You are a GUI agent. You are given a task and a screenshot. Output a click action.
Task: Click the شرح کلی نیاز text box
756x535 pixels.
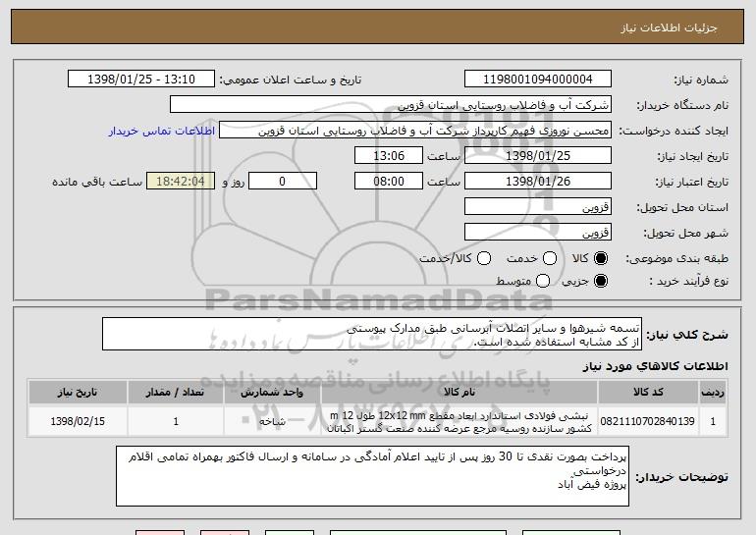click(x=372, y=334)
